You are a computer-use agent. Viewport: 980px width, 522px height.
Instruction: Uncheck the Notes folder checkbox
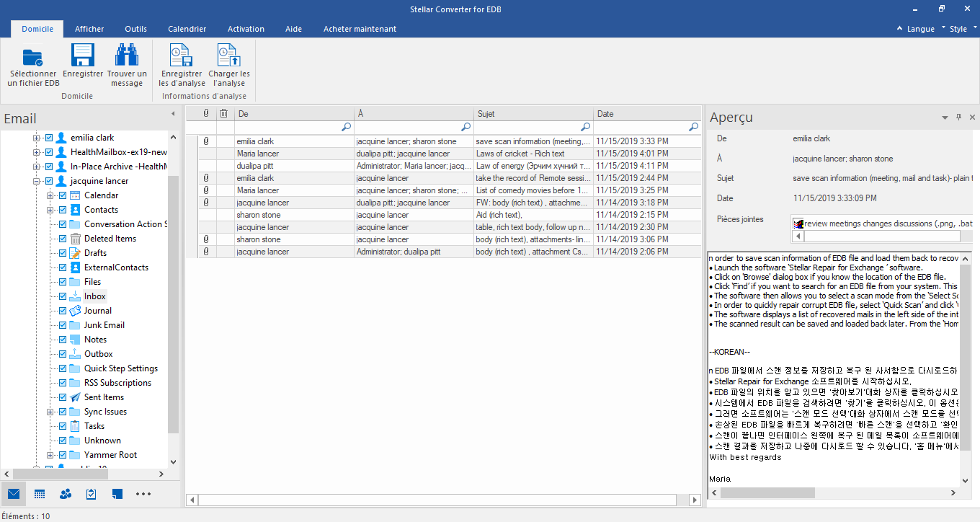click(x=63, y=340)
